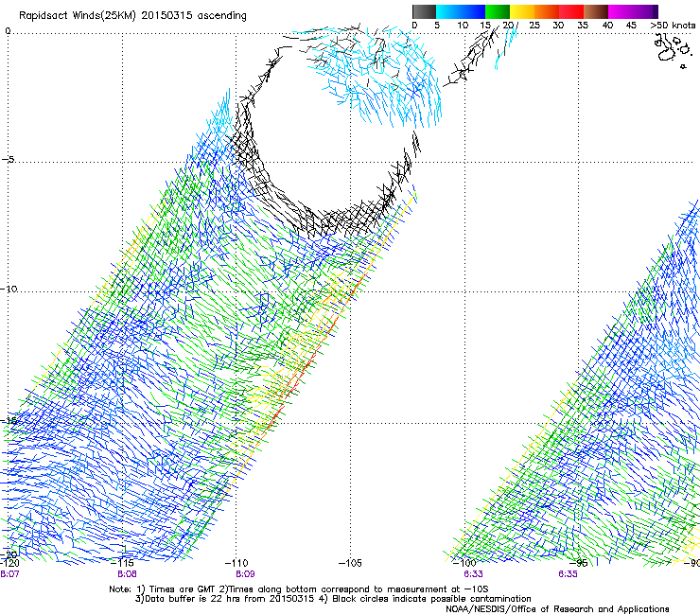Select the green 15–20 knots legend segment

[498, 11]
